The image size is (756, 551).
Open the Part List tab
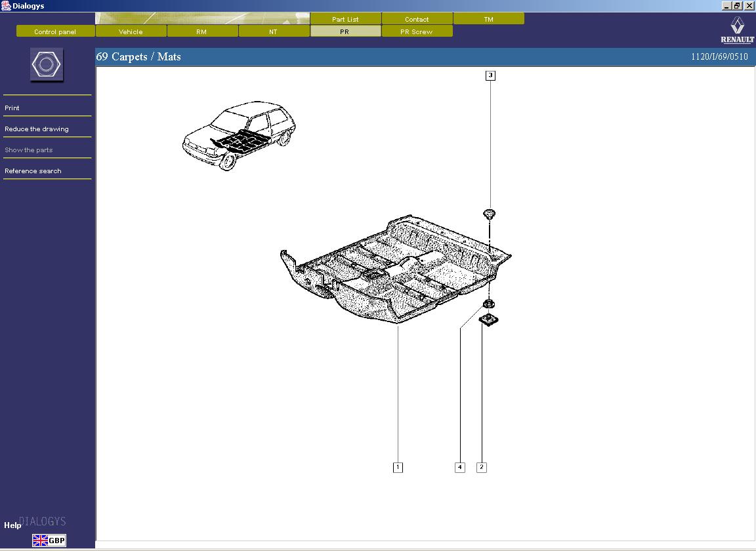click(x=345, y=19)
